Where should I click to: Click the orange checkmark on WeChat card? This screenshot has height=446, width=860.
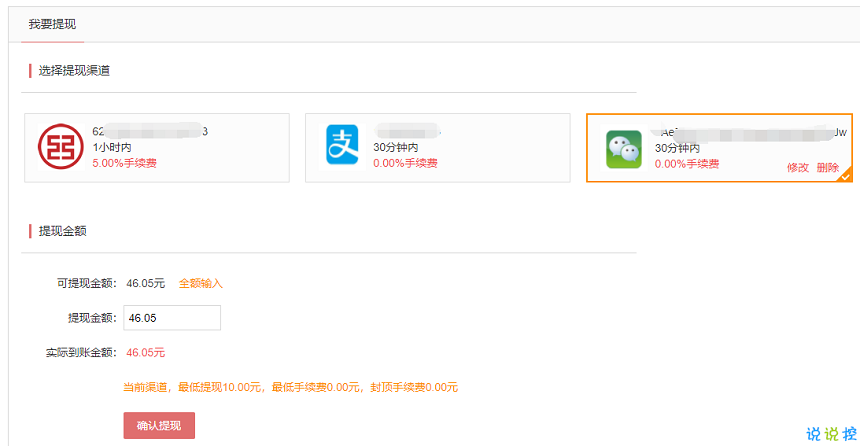pyautogui.click(x=845, y=176)
